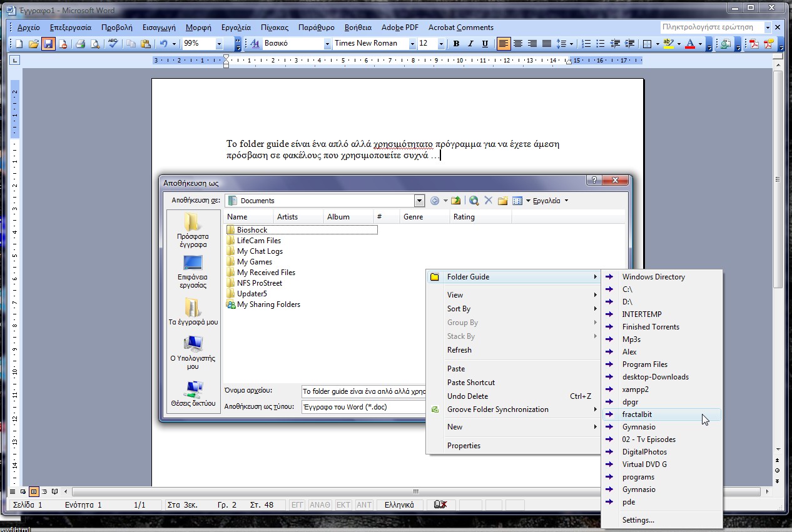Screen dimensions: 792x532
Task: Open the 99% zoom level dropdown
Action: click(219, 44)
